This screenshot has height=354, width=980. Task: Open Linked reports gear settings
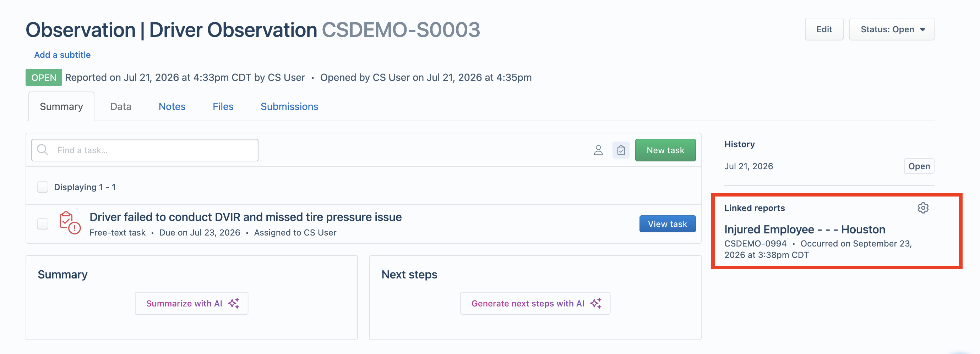pos(923,208)
